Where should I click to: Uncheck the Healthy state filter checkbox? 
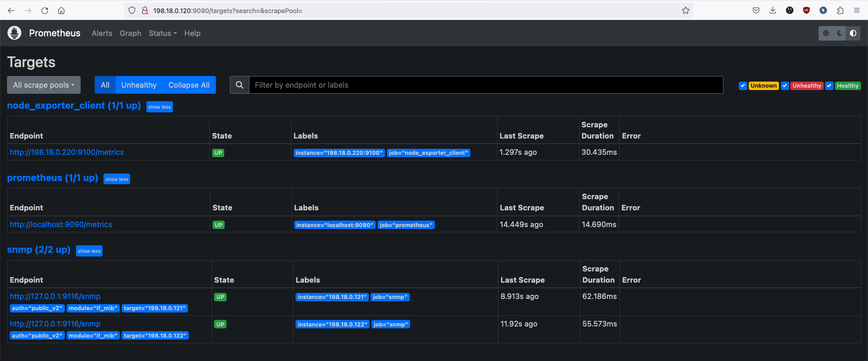[829, 86]
